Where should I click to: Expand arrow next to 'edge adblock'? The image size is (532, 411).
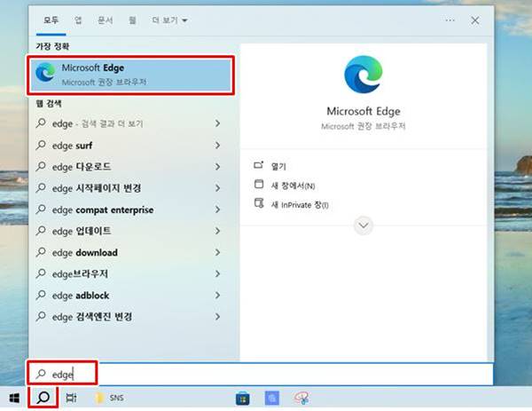[217, 296]
